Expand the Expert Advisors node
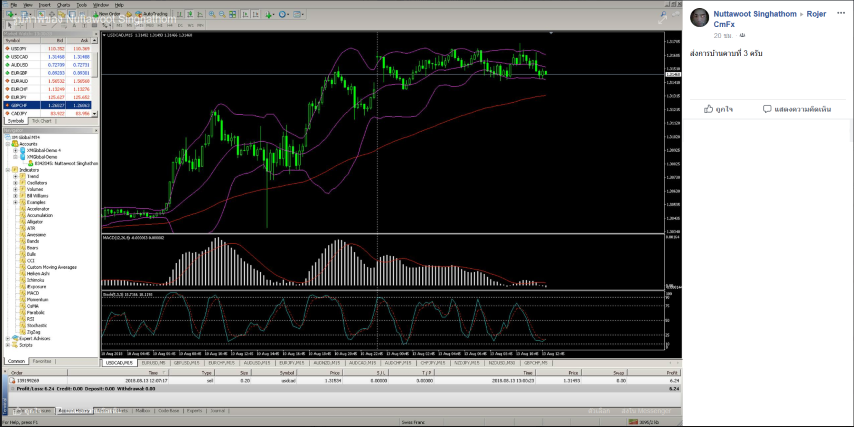Screen dimensions: 854x427 (x=8, y=338)
